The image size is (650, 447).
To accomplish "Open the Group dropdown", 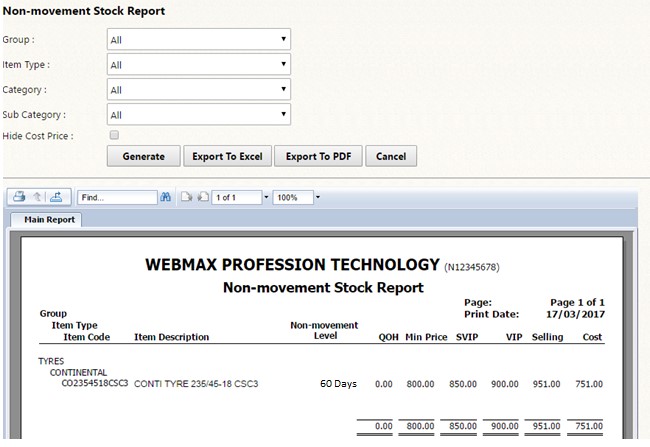I will (x=199, y=39).
